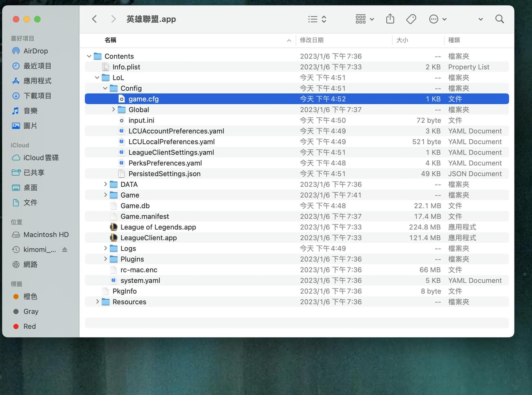This screenshot has width=532, height=395.
Task: Open the group-by grid dropdown
Action: point(365,19)
